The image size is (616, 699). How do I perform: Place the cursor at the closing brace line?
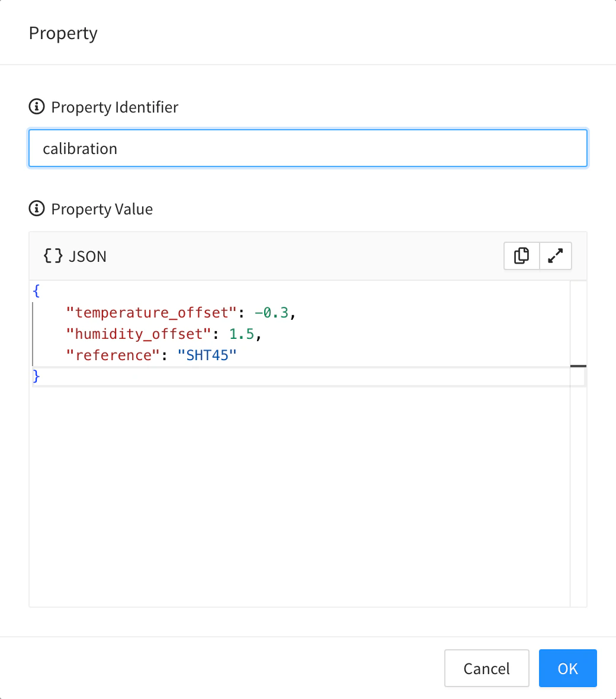37,376
